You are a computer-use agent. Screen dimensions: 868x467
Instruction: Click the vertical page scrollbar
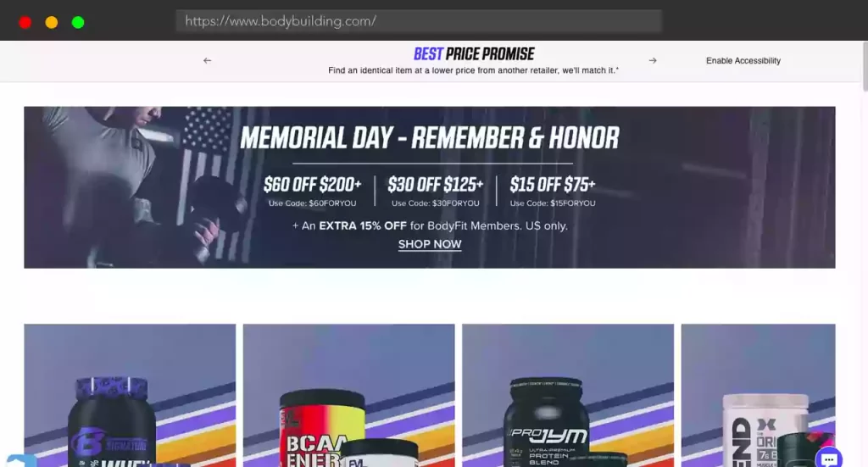(x=865, y=66)
